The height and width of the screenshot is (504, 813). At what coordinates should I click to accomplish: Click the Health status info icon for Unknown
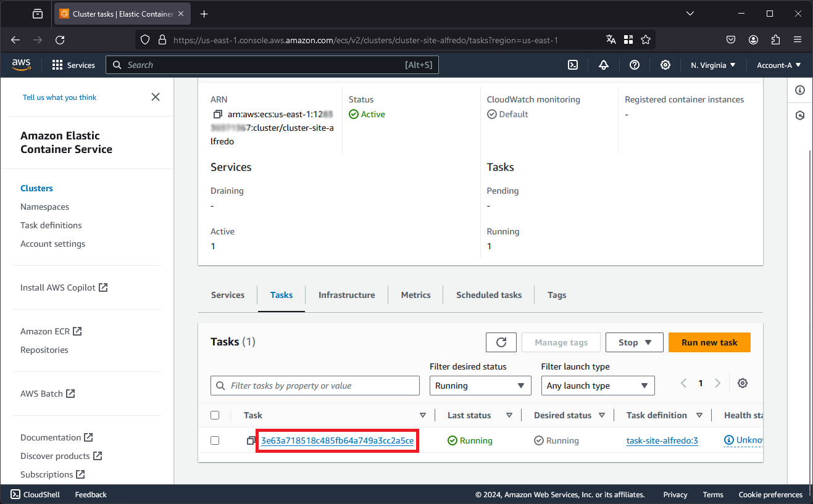(729, 440)
